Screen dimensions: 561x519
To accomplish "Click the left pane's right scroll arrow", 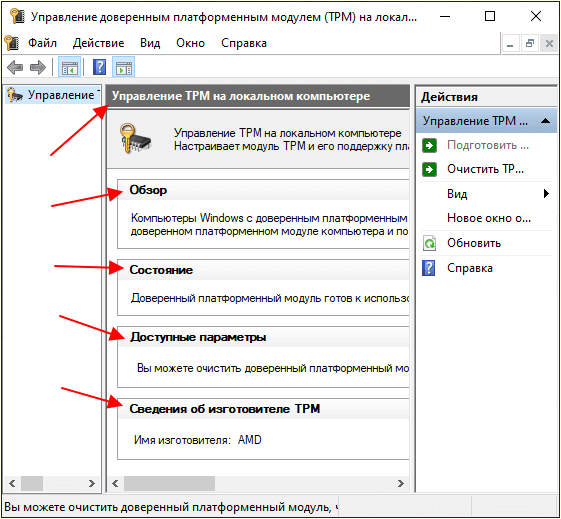I will pyautogui.click(x=92, y=484).
